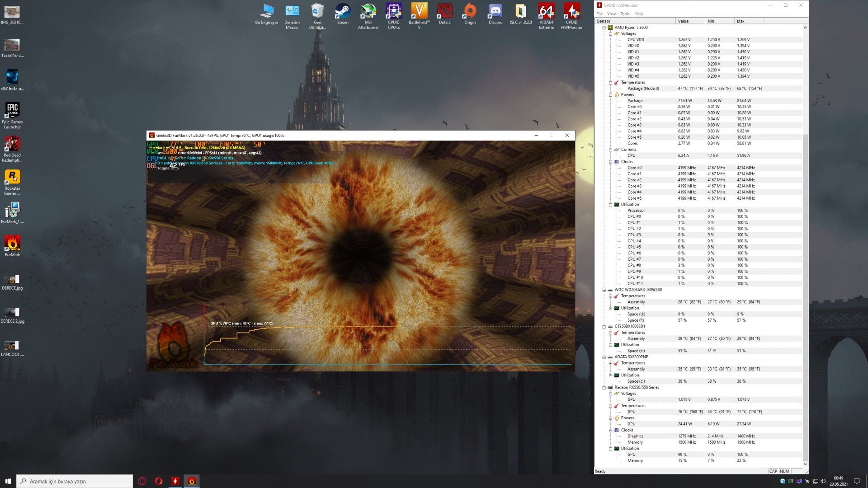Collapse the AMD Ryzen 5 3600 node
This screenshot has width=868, height=488.
click(604, 28)
